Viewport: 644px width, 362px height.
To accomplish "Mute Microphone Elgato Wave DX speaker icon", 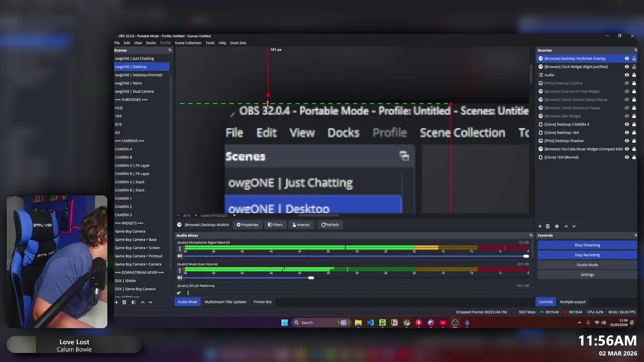I will click(x=180, y=256).
